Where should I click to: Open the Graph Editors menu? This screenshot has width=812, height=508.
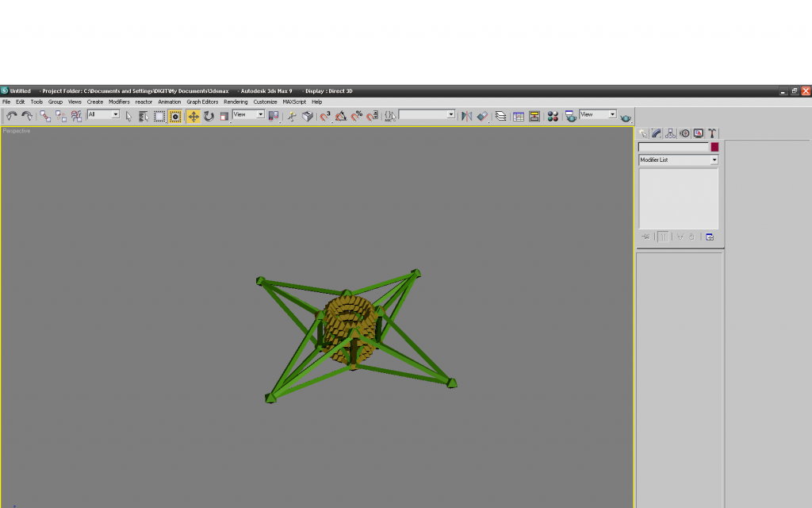coord(202,102)
